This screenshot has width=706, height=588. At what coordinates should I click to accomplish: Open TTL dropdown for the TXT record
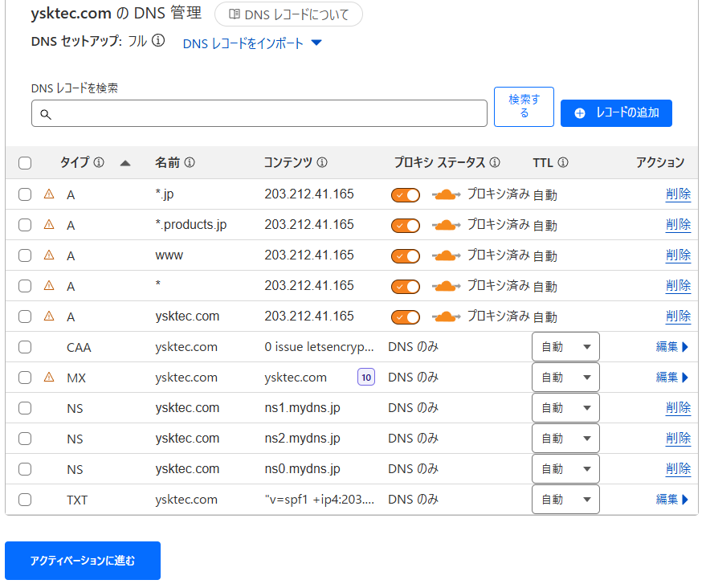(565, 500)
